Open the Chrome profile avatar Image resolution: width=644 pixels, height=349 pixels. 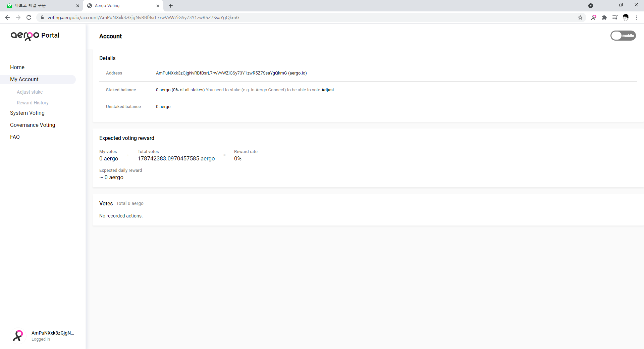pyautogui.click(x=626, y=17)
